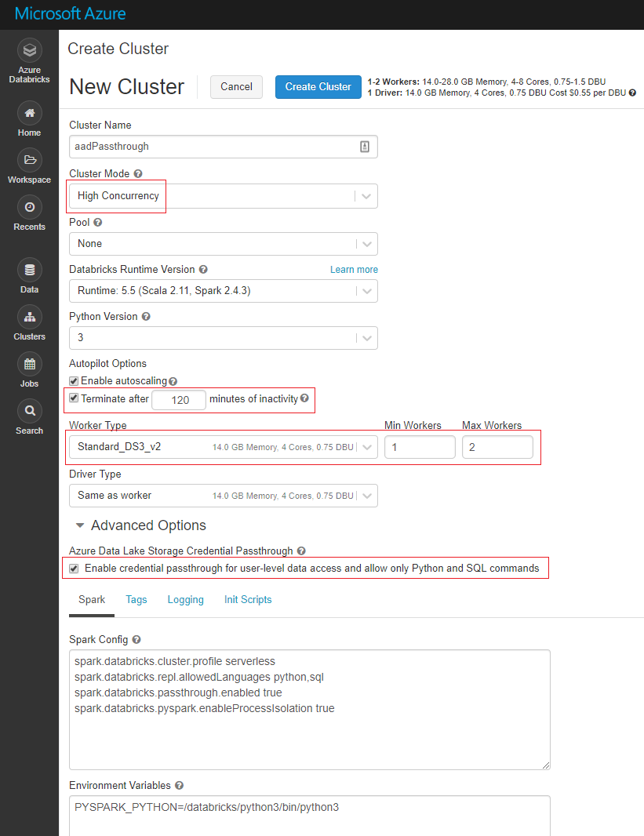Viewport: 644px width, 836px height.
Task: Click the terminate minutes field showing 120
Action: (x=179, y=400)
